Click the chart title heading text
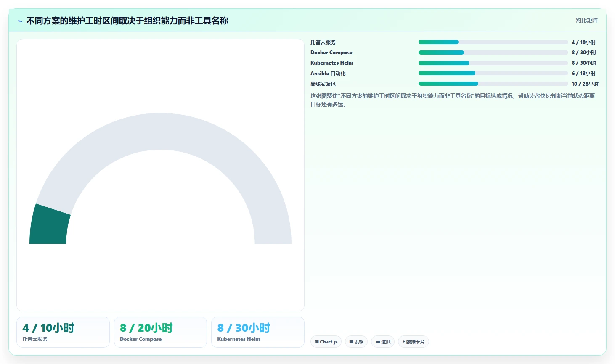Screen dimensions: 615x364 tap(127, 21)
